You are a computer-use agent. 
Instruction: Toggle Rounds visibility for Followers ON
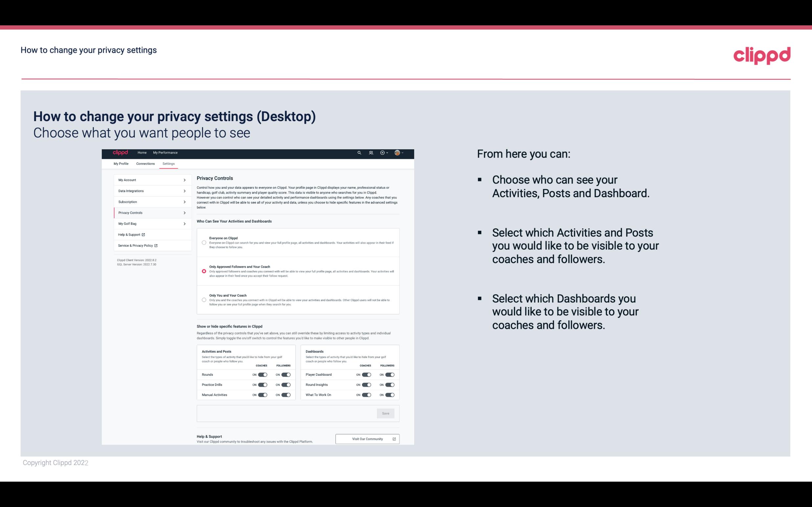point(286,374)
